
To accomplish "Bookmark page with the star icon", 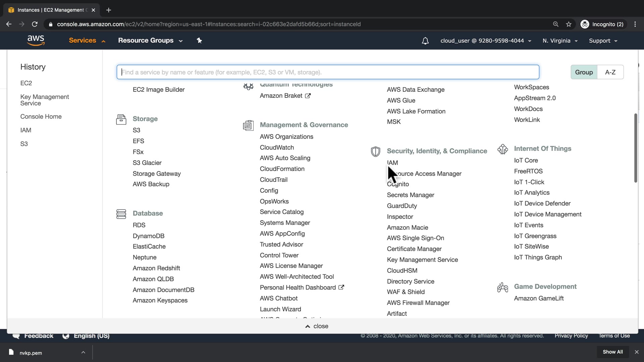I will 569,24.
